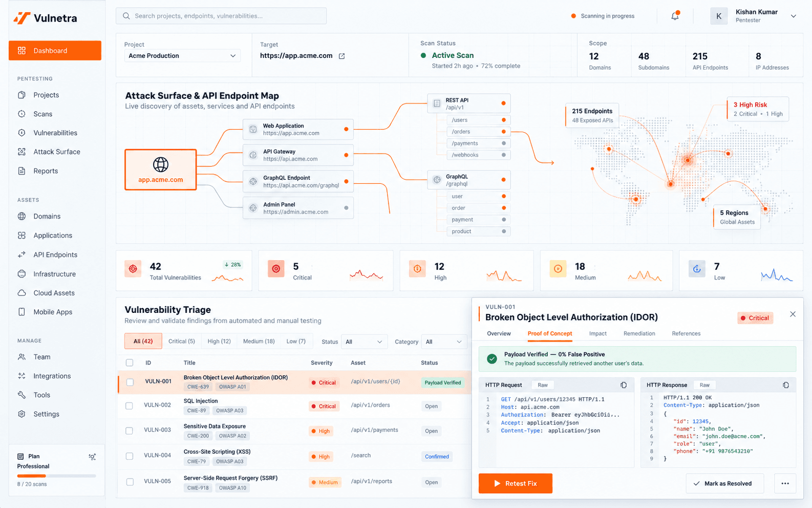Copy the HTTP Request contents
This screenshot has width=812, height=508.
pos(624,385)
